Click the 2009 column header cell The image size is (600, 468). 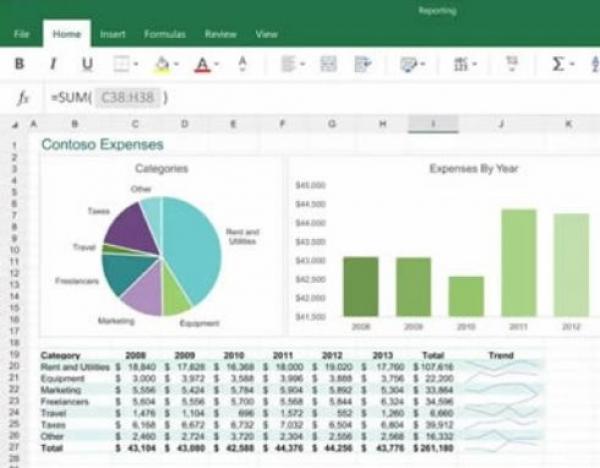tap(185, 355)
